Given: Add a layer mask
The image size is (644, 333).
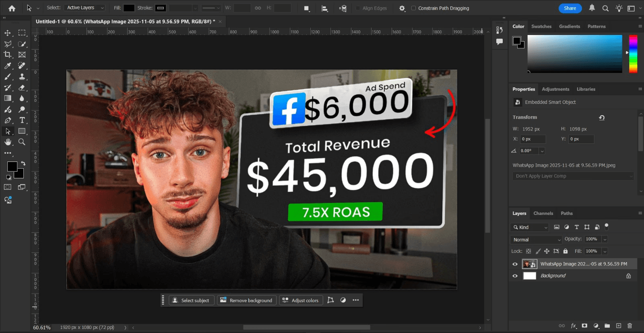Looking at the screenshot, I should pyautogui.click(x=584, y=326).
